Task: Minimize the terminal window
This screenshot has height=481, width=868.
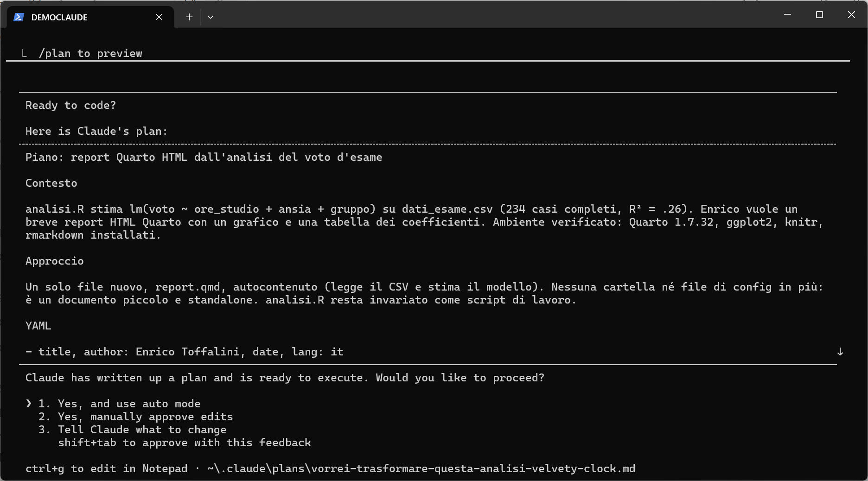Action: point(787,15)
